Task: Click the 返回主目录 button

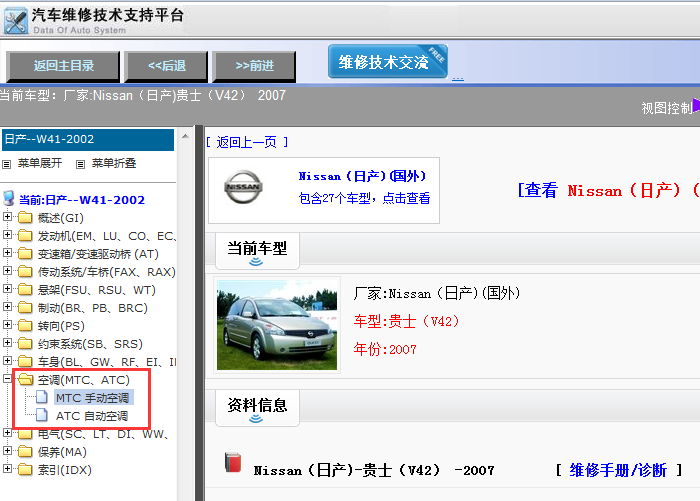Action: click(63, 66)
